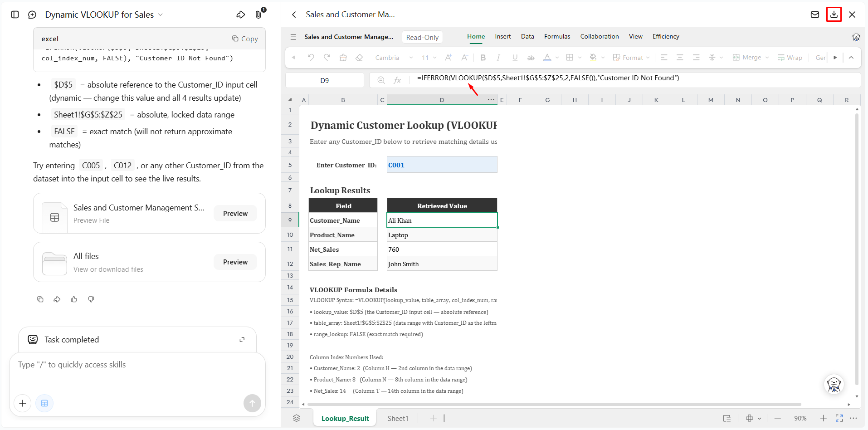
Task: Switch to Sheet1 sheet tab
Action: (x=398, y=418)
